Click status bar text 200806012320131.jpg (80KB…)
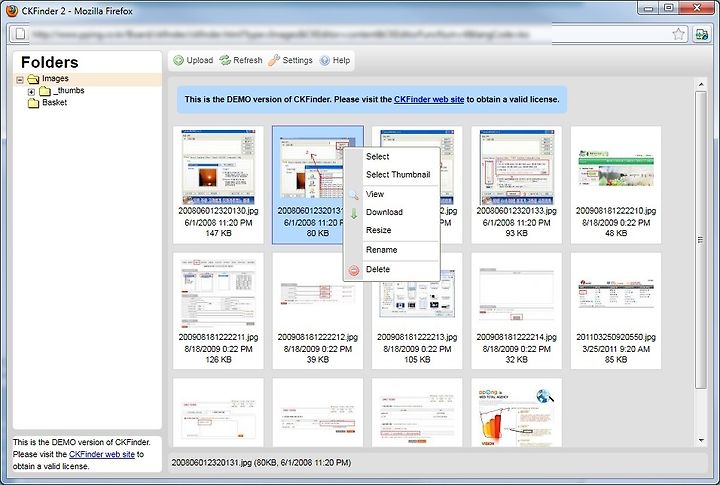The image size is (720, 485). (261, 462)
